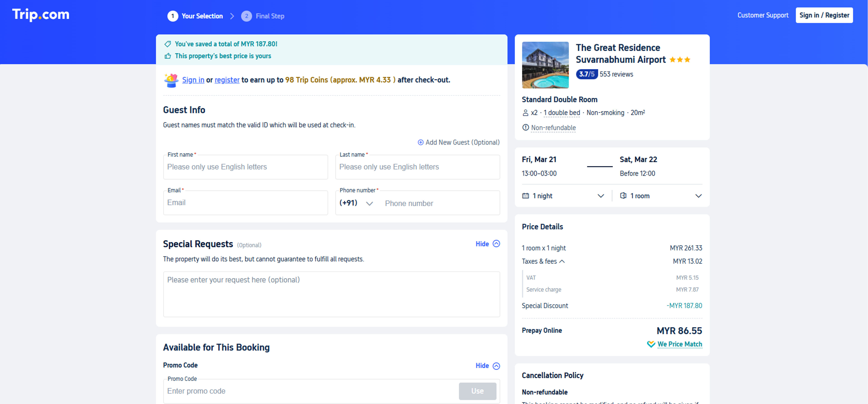This screenshot has height=404, width=868.
Task: Select the step 1 circle icon
Action: coord(172,16)
